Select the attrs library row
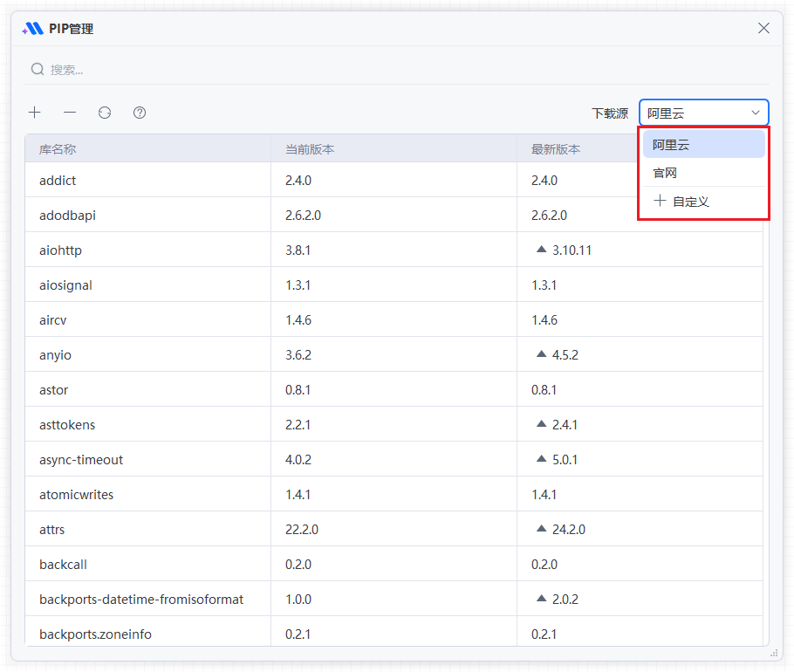The height and width of the screenshot is (672, 794). [x=394, y=530]
